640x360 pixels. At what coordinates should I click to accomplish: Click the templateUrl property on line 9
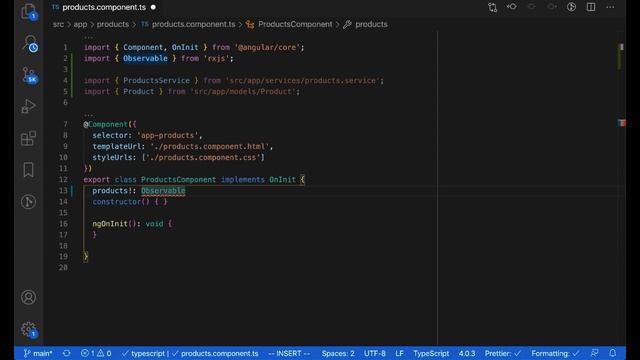(x=116, y=146)
